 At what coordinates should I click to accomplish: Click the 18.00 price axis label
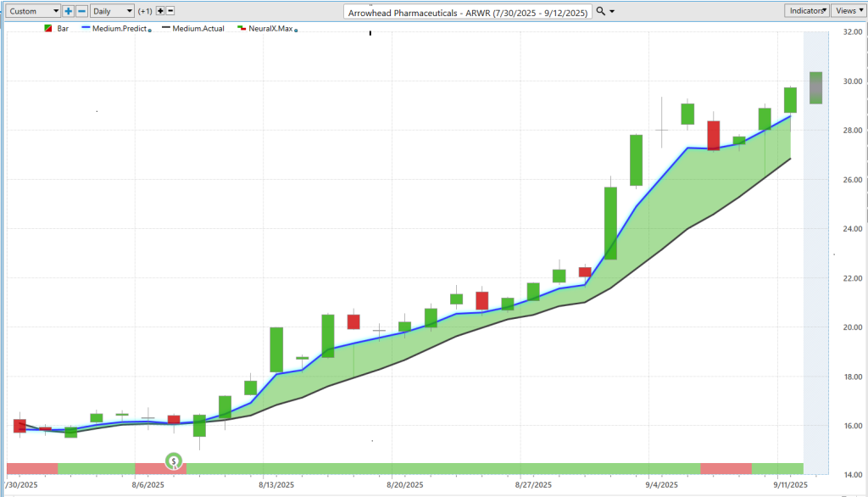click(x=853, y=377)
